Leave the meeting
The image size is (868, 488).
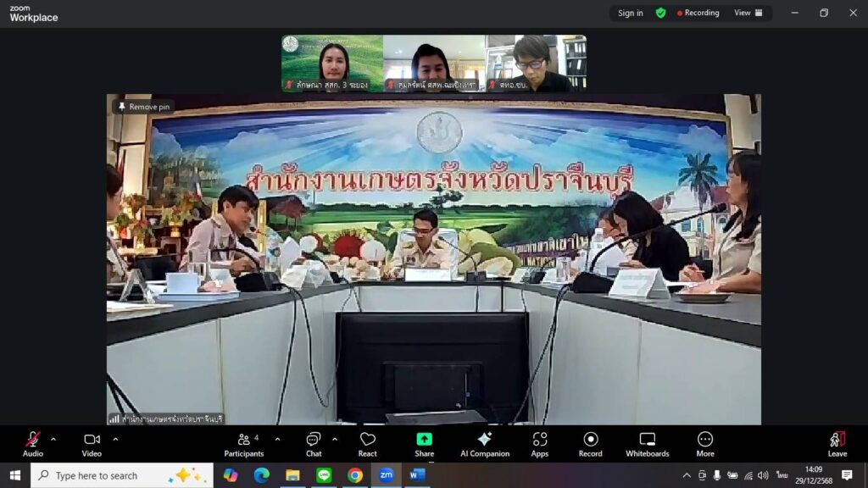[x=837, y=442]
